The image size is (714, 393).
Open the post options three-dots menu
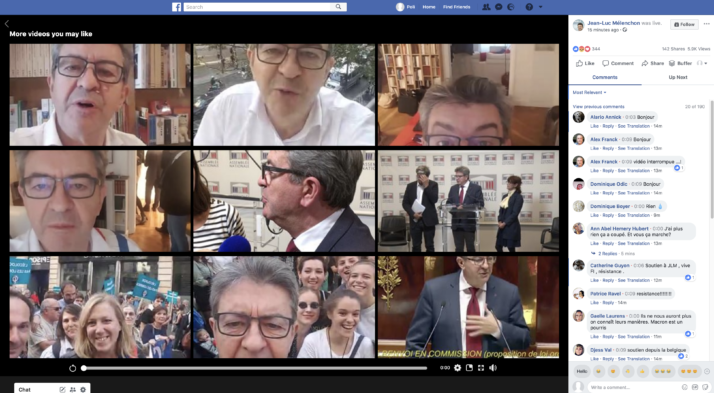[706, 24]
